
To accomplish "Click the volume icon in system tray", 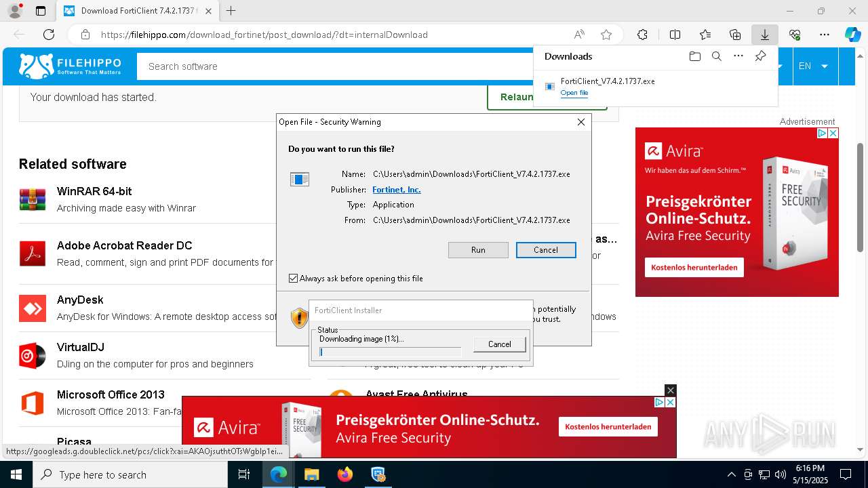I will tap(780, 474).
